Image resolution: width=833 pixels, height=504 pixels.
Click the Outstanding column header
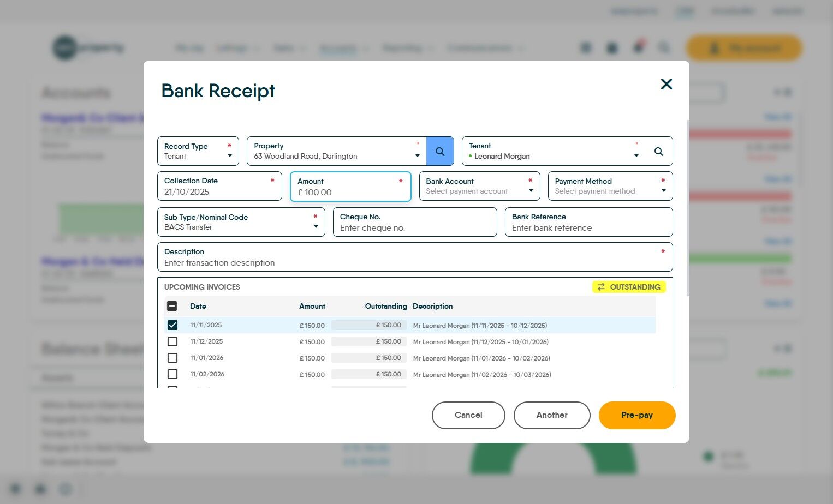(386, 307)
